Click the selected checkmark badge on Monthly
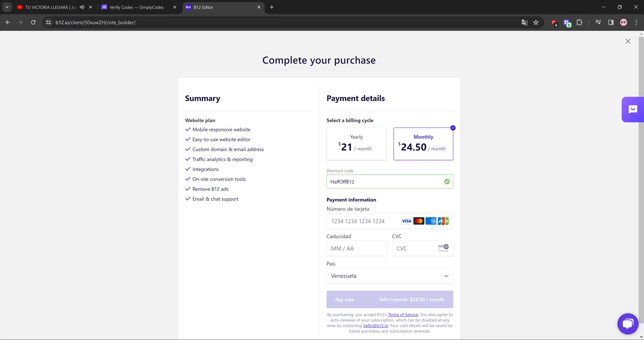Screen dimensions: 644x340 pyautogui.click(x=453, y=128)
